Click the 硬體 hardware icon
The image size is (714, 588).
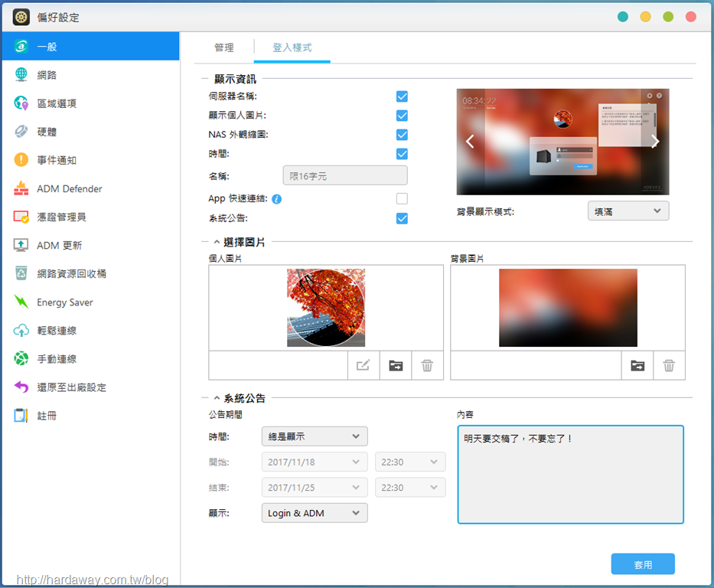tap(21, 132)
